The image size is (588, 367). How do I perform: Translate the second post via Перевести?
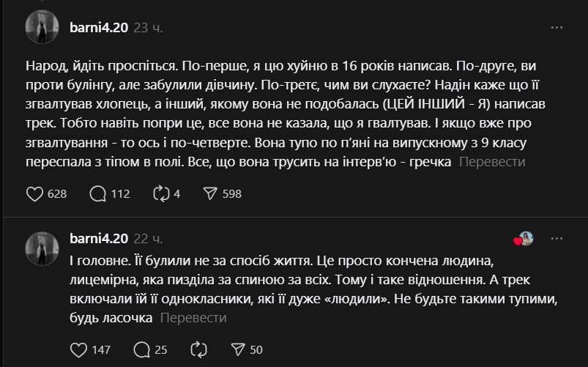193,318
